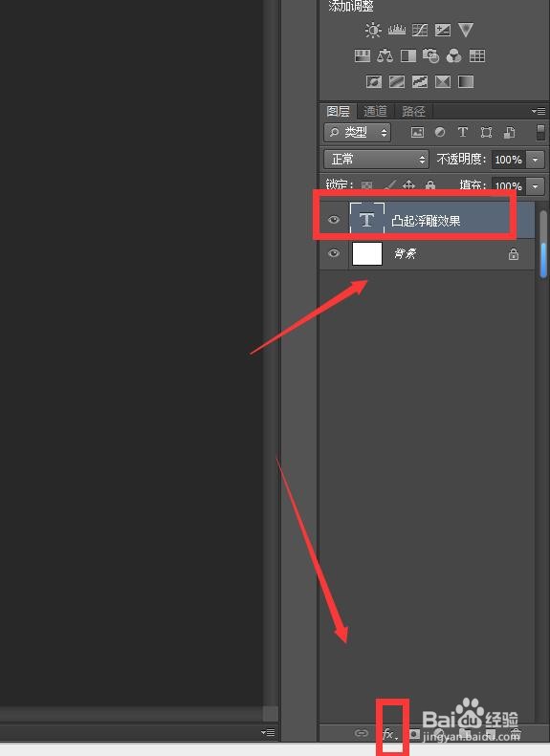Image resolution: width=550 pixels, height=756 pixels.
Task: Open the fx layer style menu
Action: pyautogui.click(x=390, y=734)
